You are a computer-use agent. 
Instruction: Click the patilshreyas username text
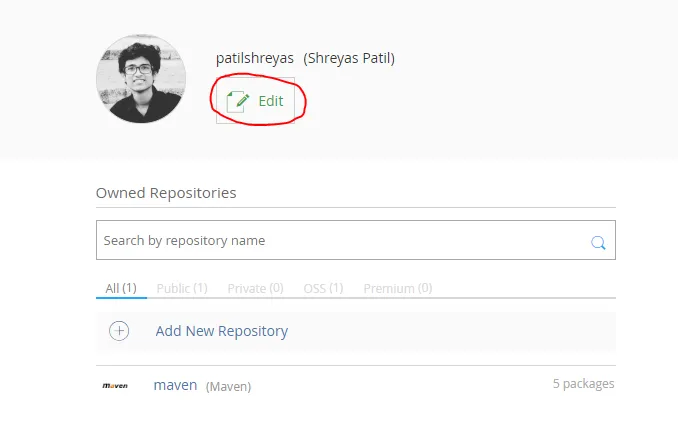pyautogui.click(x=255, y=58)
